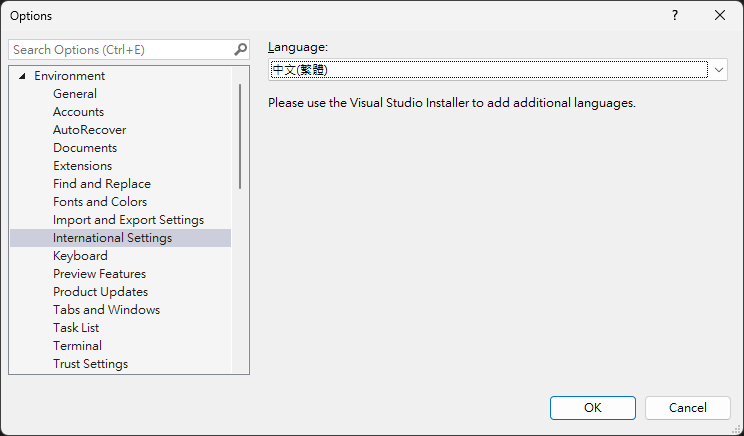744x436 pixels.
Task: Select Documents in the options tree
Action: click(85, 148)
